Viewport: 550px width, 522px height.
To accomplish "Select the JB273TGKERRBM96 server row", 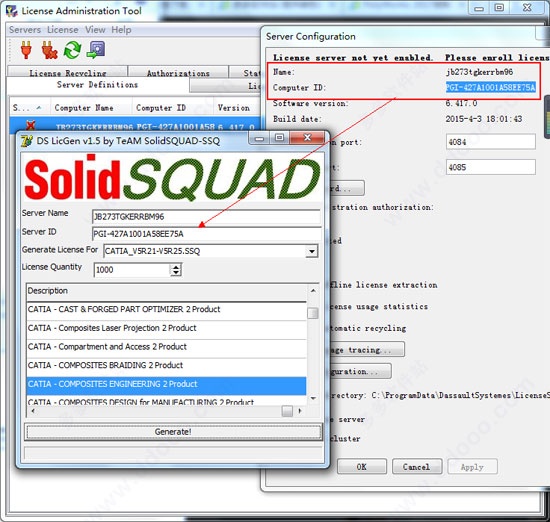I will click(135, 125).
